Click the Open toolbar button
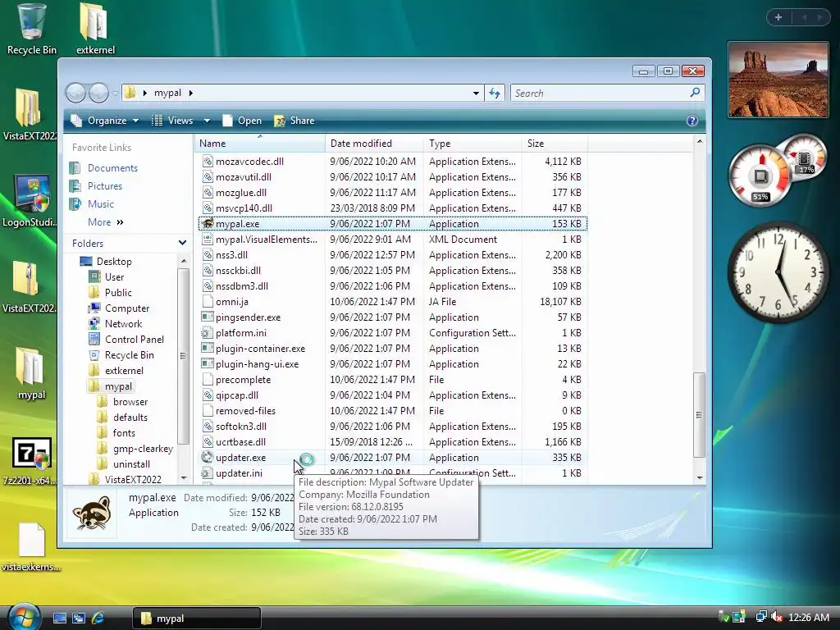 tap(242, 121)
